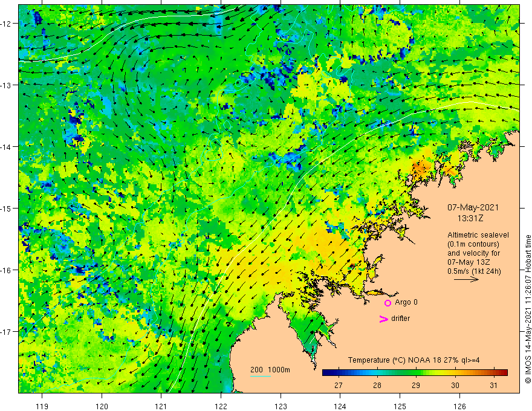Click the 27 label on temperature scale
532x411 pixels.
coord(338,385)
